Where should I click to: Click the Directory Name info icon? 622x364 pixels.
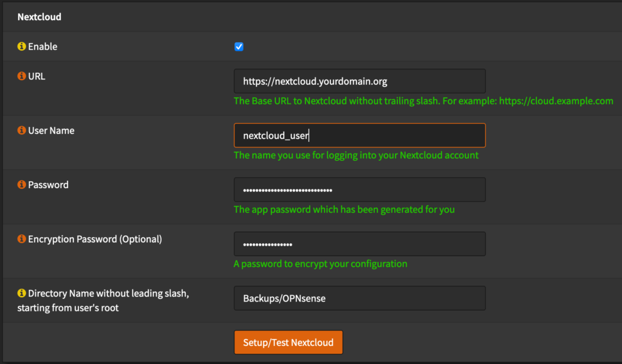pos(22,294)
